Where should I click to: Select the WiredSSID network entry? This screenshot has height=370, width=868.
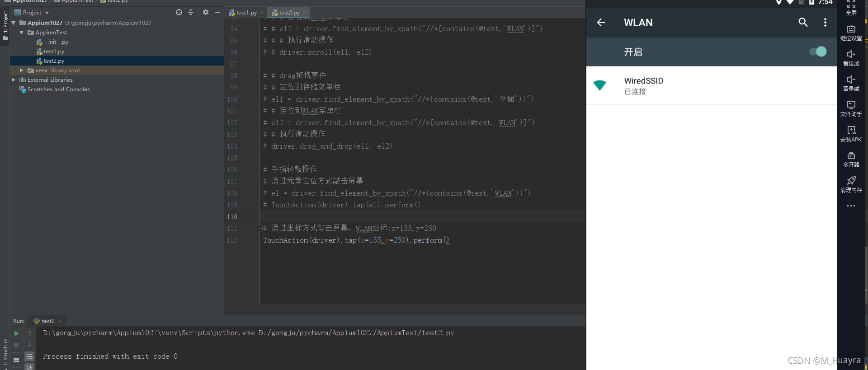pyautogui.click(x=711, y=85)
